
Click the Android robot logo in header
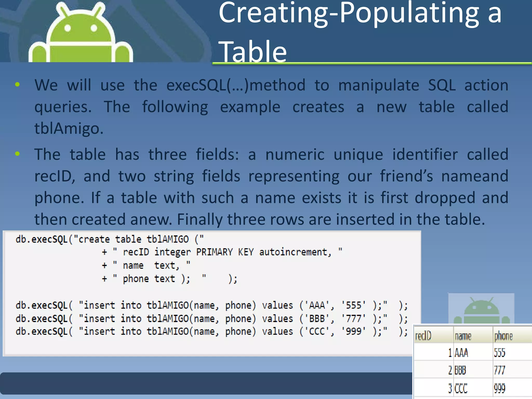(x=81, y=32)
